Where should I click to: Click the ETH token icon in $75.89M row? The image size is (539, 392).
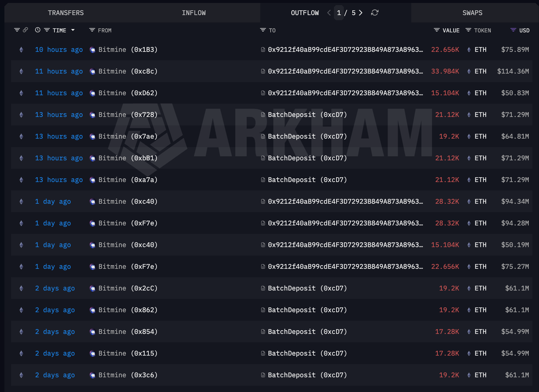[x=469, y=50]
